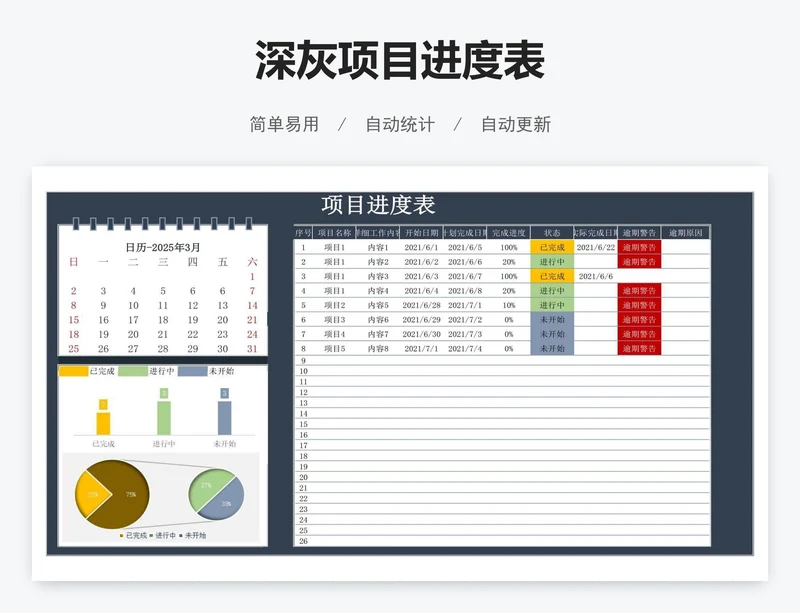800x613 pixels.
Task: Pick calendar date 22
Action: coord(193,334)
